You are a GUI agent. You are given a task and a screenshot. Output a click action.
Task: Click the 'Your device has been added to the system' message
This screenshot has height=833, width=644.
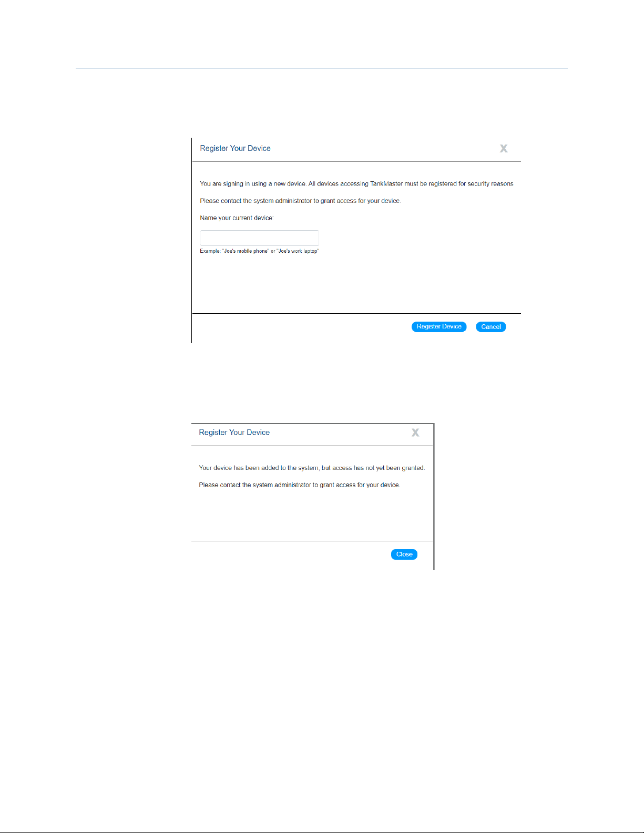(x=259, y=468)
